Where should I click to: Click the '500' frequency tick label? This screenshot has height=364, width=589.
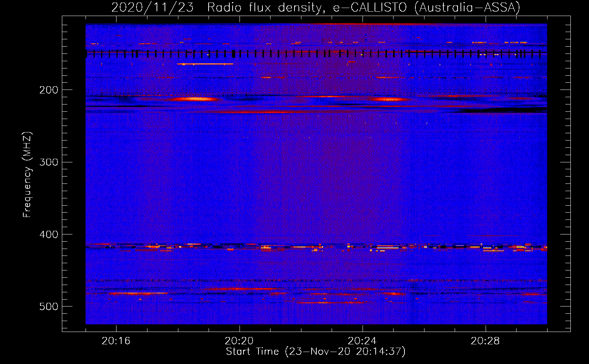(x=49, y=306)
